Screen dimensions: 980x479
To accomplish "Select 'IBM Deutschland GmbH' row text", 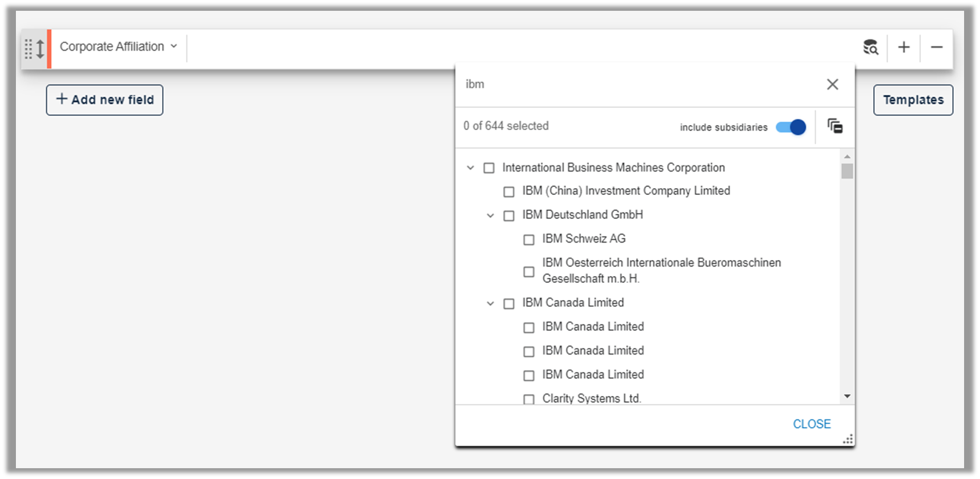I will click(x=583, y=215).
